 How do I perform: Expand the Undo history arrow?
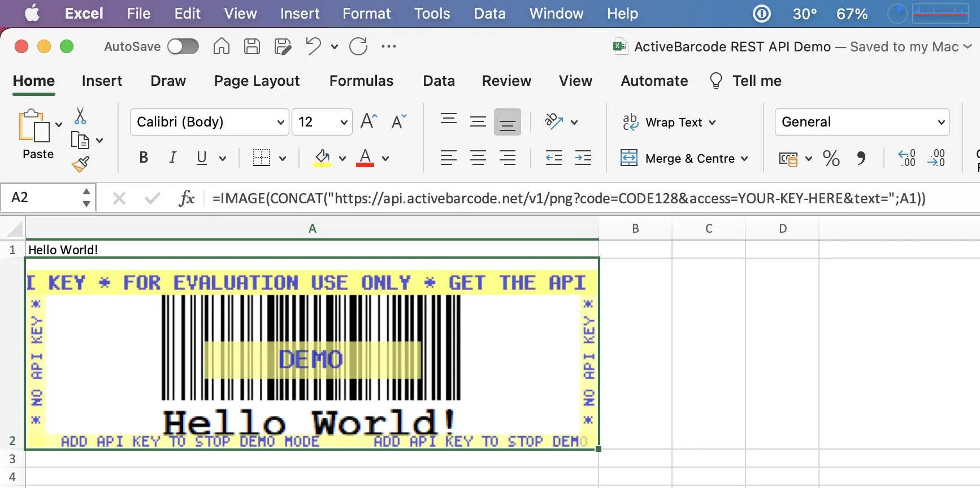pos(335,46)
